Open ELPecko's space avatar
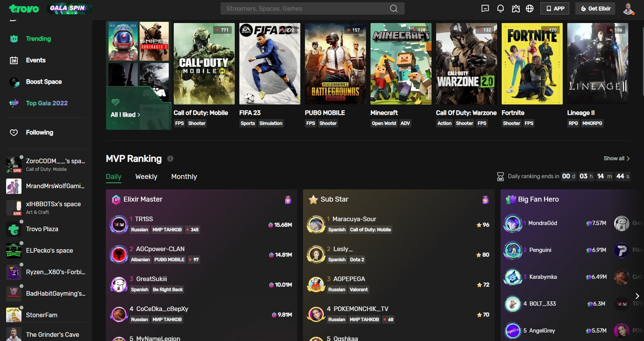Viewport: 644px width, 341px height. coord(14,251)
